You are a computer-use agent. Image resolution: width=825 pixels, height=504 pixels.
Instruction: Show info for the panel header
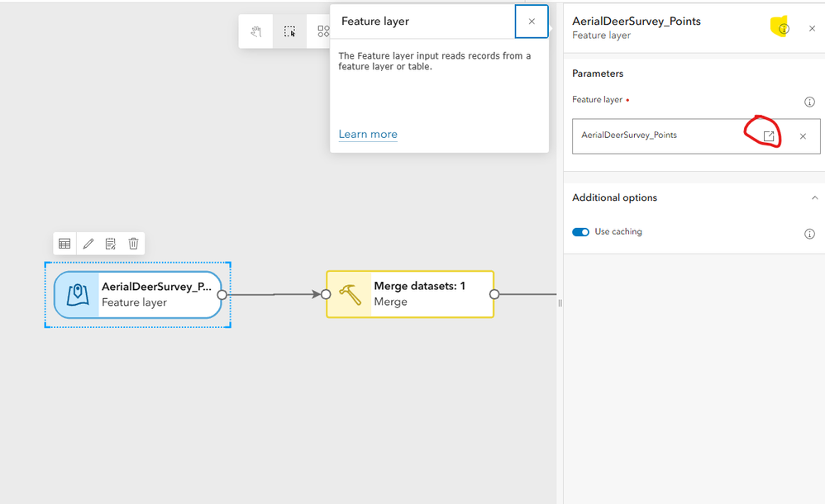click(784, 29)
